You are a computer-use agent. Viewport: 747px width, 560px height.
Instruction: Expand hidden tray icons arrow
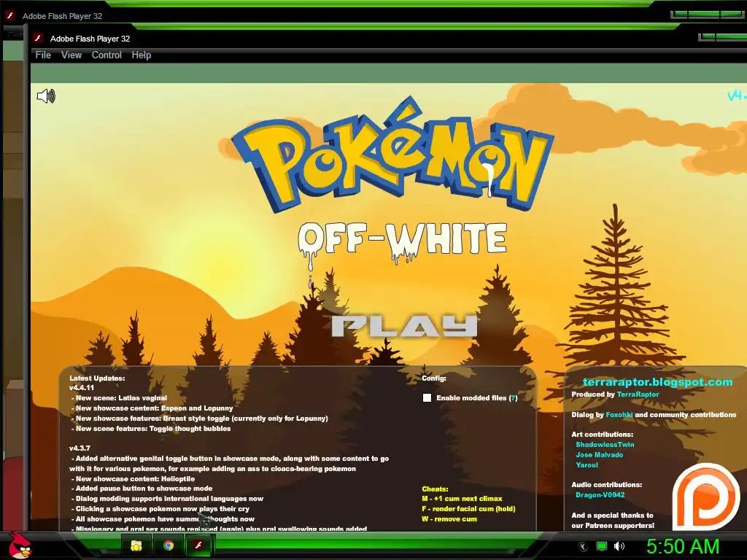coord(583,547)
